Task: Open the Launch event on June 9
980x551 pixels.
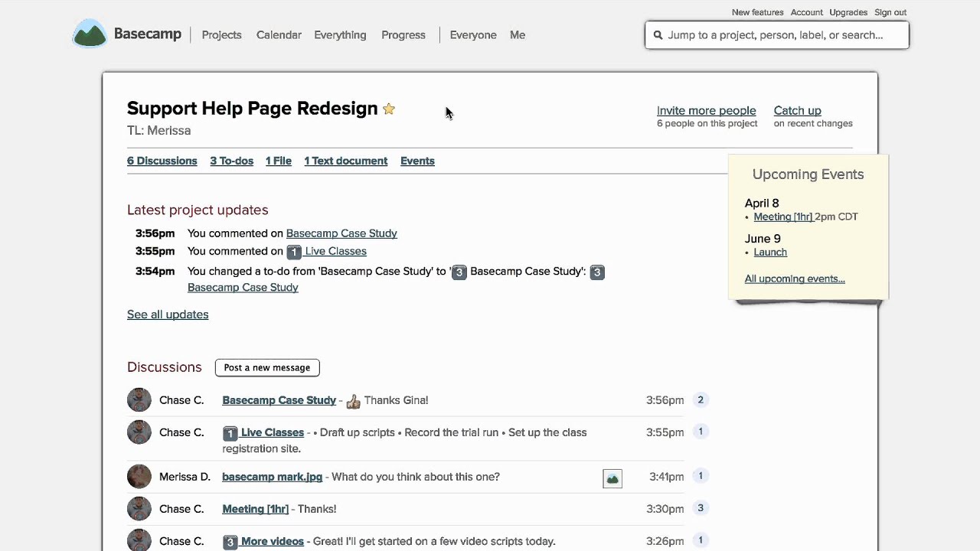Action: (x=770, y=252)
